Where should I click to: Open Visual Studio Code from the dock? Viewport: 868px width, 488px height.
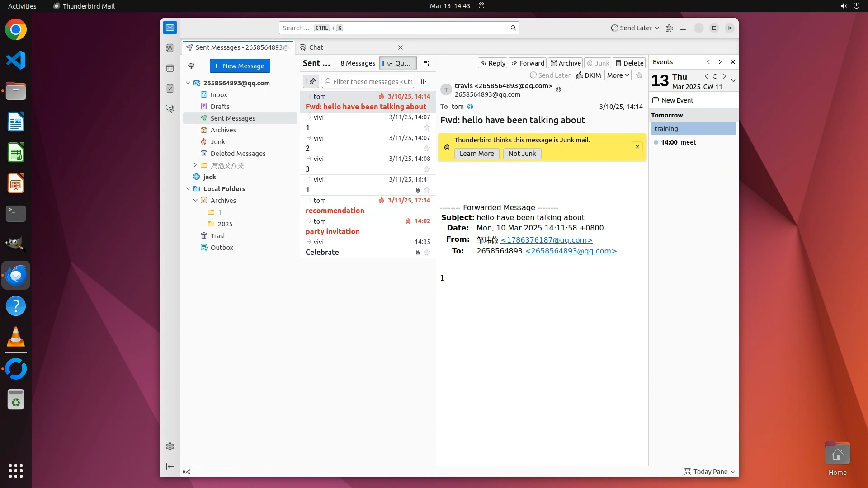16,61
